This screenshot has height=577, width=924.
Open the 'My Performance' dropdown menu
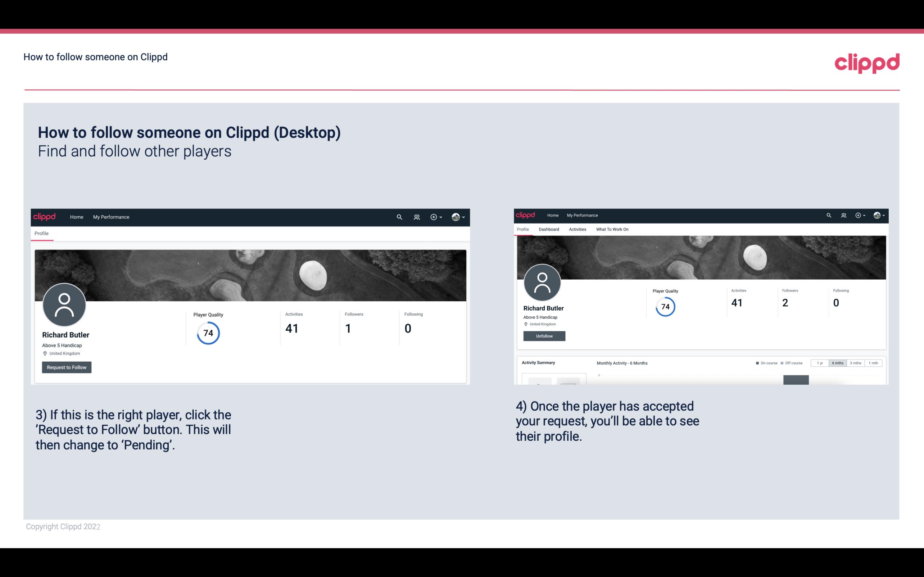(x=110, y=217)
